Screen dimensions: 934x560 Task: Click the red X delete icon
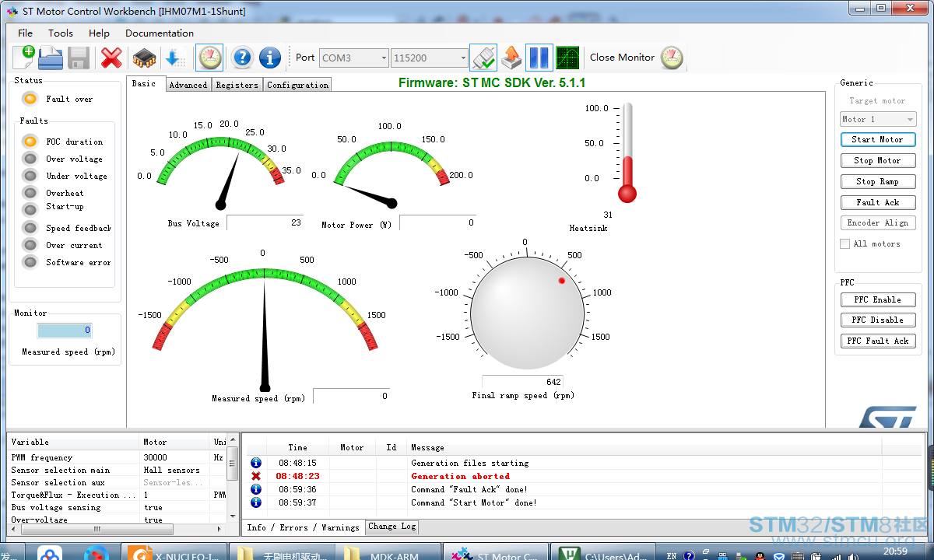[112, 58]
